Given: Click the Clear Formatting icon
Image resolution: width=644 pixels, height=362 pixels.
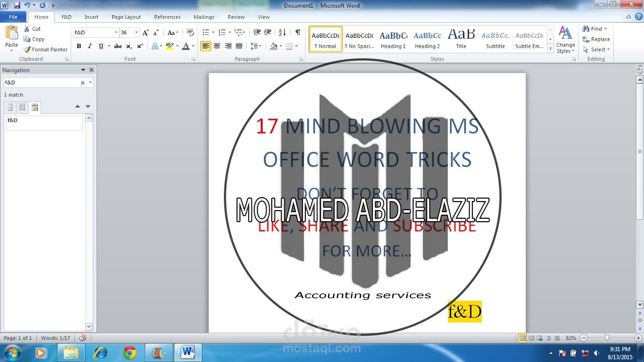Looking at the screenshot, I should (x=190, y=33).
